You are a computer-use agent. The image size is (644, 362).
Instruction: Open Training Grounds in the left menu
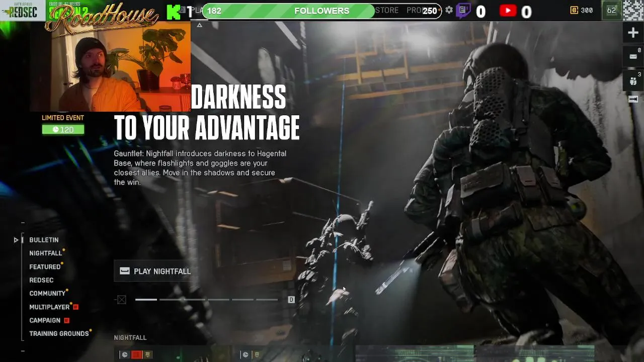[59, 334]
